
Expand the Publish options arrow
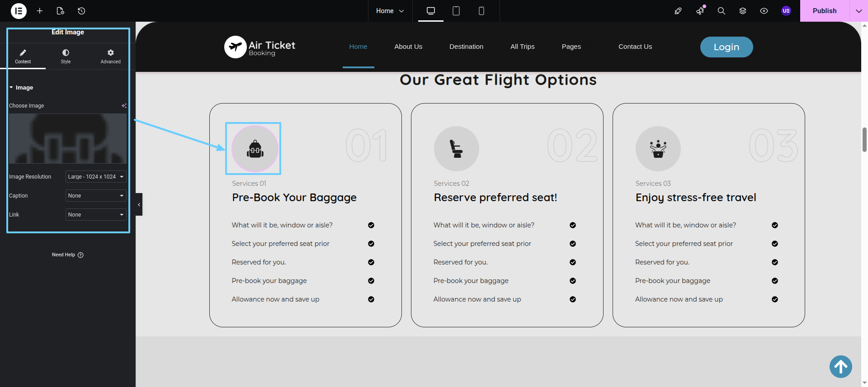[x=859, y=11]
